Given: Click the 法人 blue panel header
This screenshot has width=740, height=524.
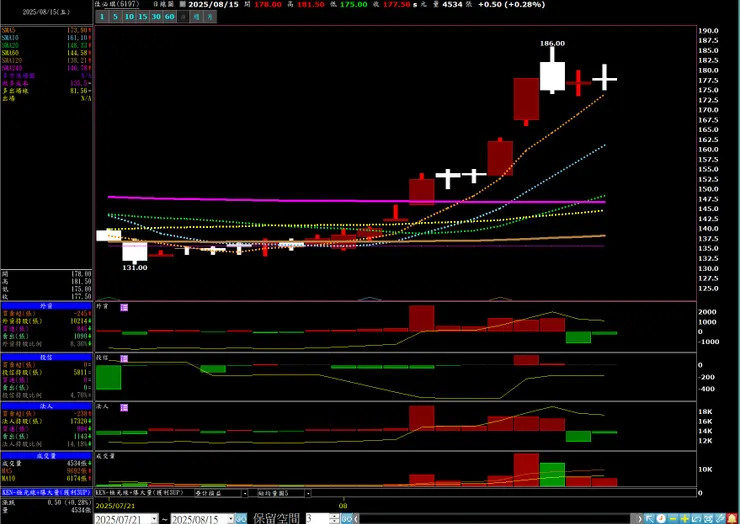Looking at the screenshot, I should tap(46, 406).
